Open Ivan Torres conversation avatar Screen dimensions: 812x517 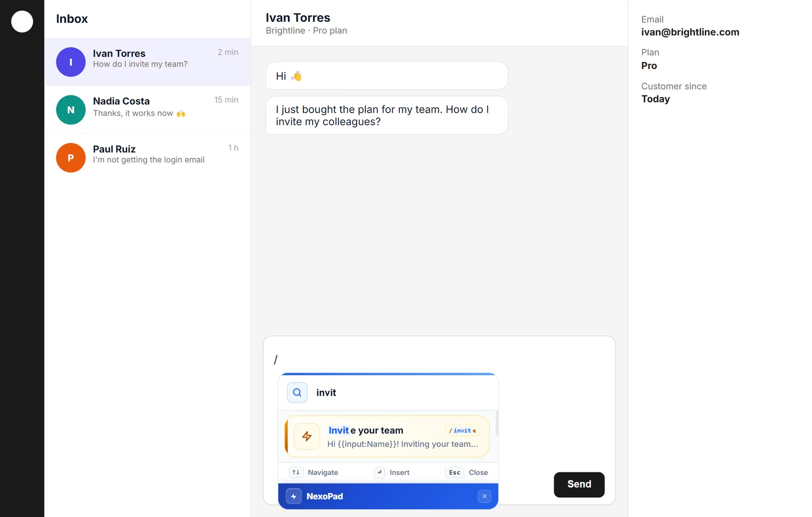click(x=71, y=62)
